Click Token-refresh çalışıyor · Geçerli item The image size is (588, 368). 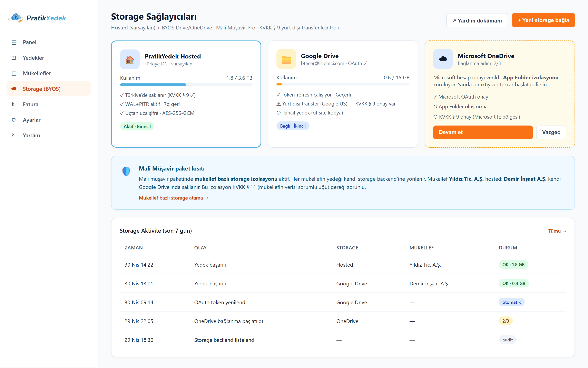[313, 95]
